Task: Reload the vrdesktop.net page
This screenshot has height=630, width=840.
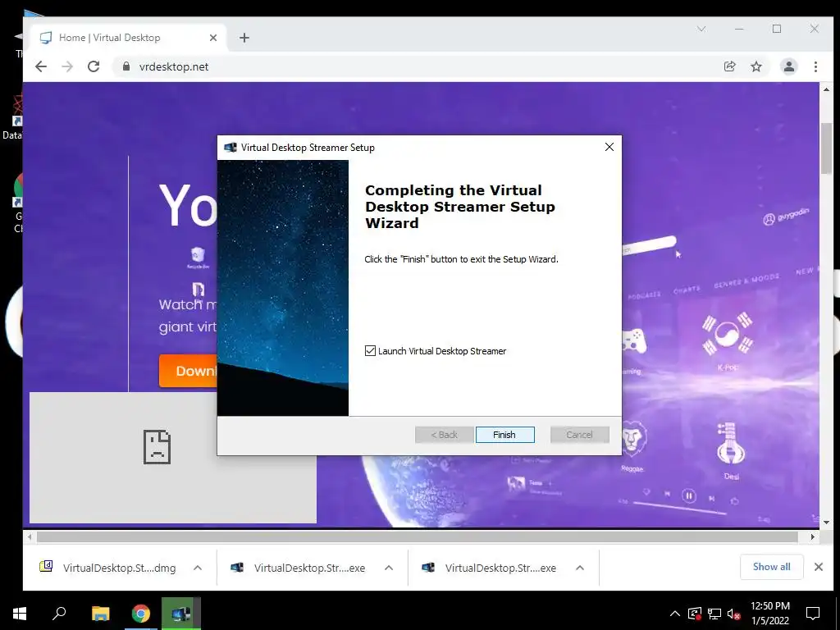Action: coord(94,66)
